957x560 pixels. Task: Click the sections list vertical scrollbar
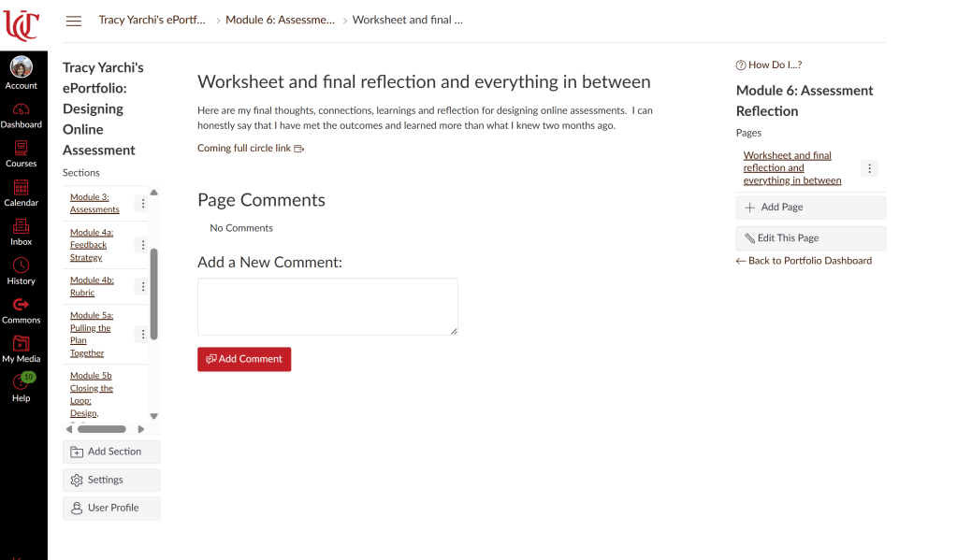(x=153, y=294)
